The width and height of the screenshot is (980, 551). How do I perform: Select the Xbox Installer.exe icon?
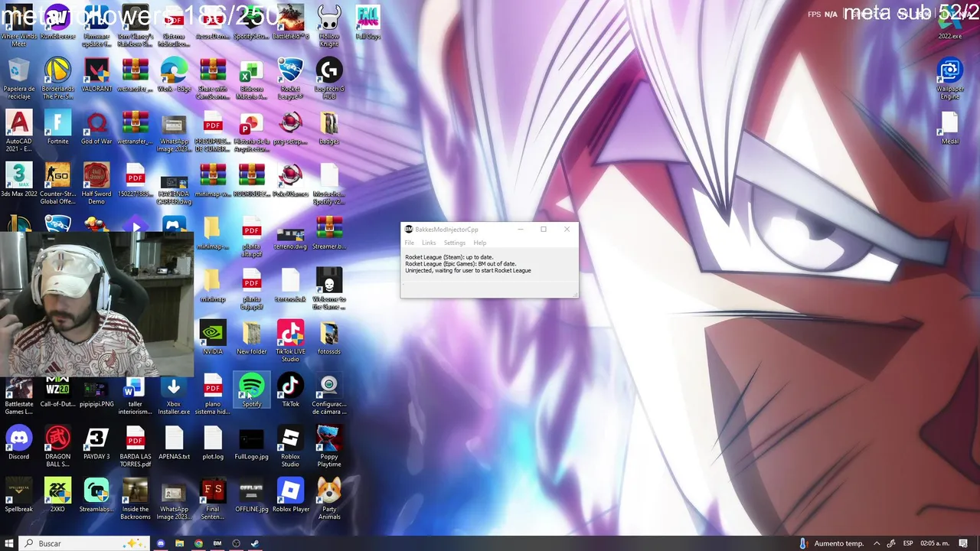point(174,393)
